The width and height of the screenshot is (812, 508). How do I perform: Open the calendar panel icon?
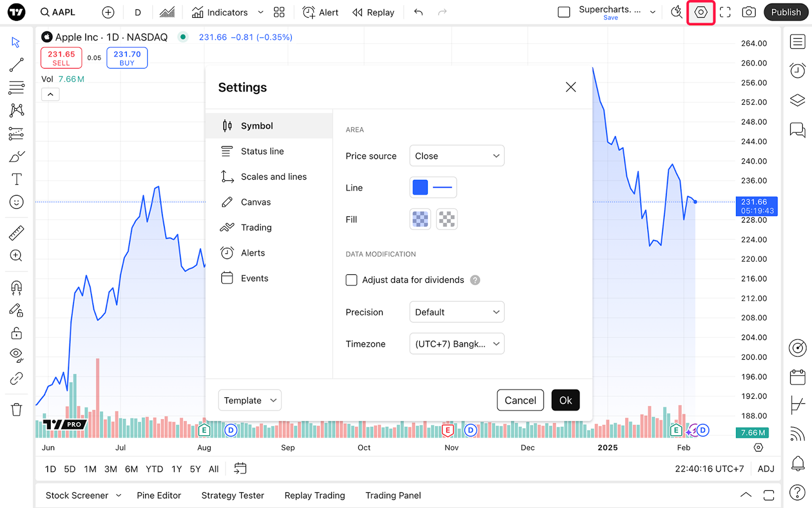797,377
